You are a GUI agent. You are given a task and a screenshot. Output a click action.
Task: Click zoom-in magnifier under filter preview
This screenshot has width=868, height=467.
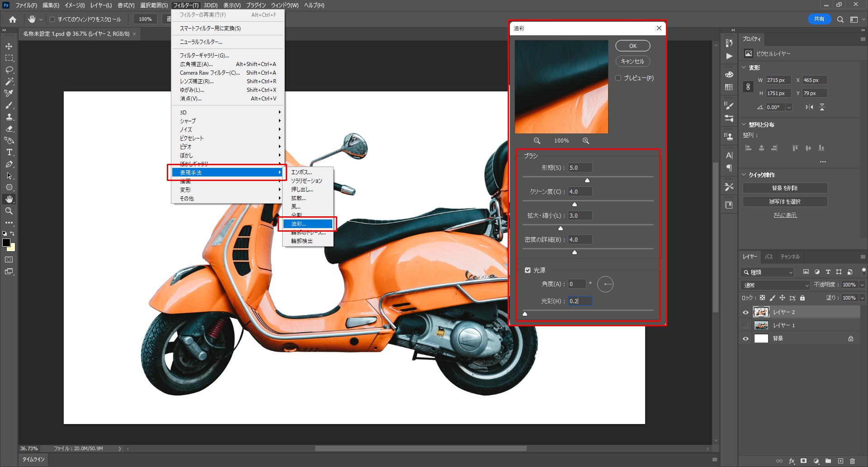coord(585,141)
